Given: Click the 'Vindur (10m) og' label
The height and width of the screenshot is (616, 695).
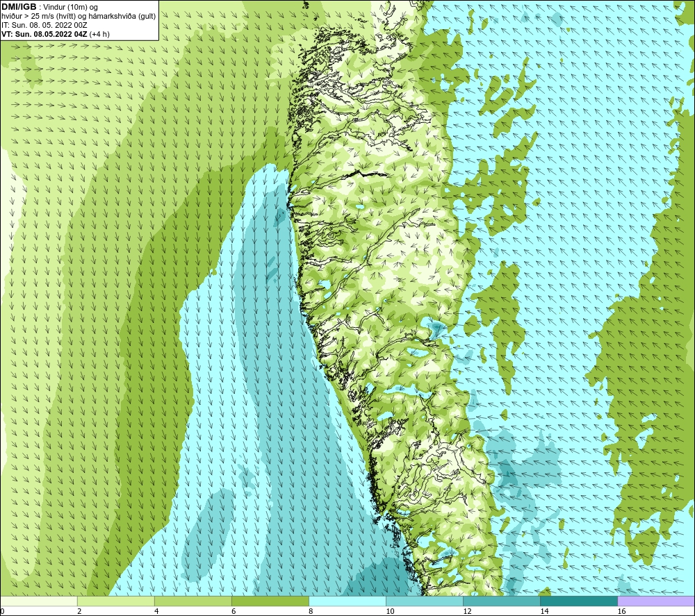Looking at the screenshot, I should click(70, 8).
